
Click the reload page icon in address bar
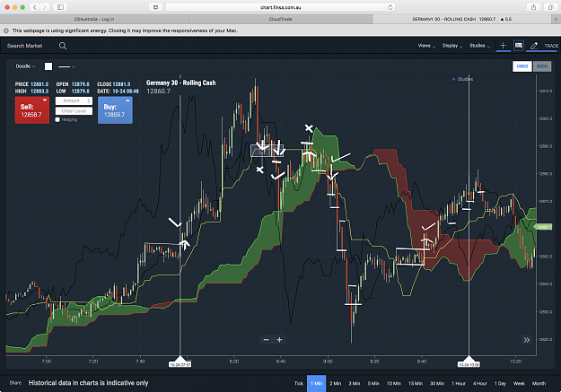(390, 7)
